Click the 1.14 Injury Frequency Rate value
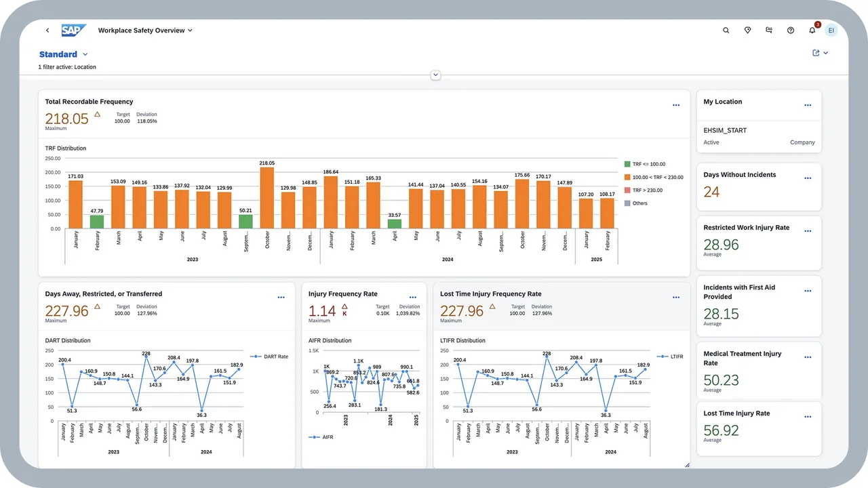This screenshot has width=868, height=488. pos(322,311)
